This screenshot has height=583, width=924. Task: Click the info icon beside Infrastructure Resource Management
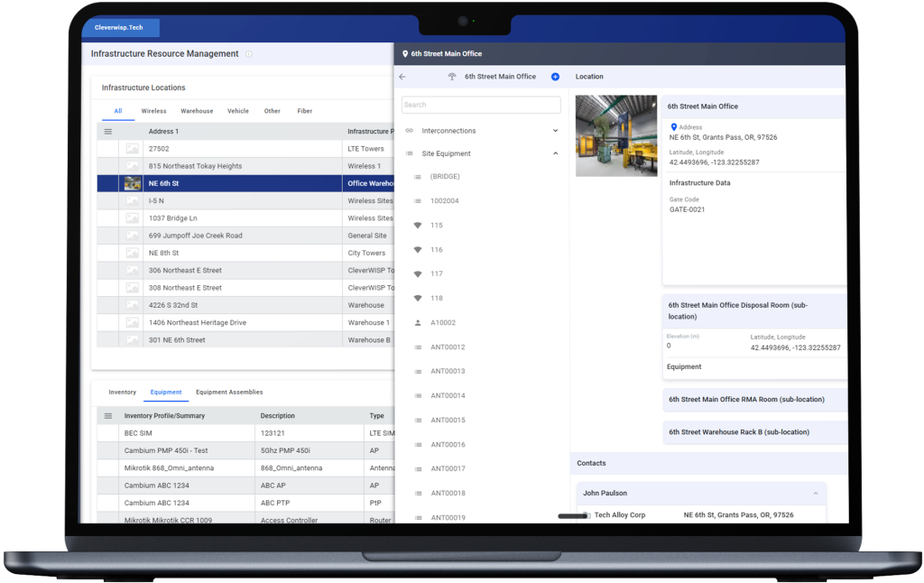point(249,54)
